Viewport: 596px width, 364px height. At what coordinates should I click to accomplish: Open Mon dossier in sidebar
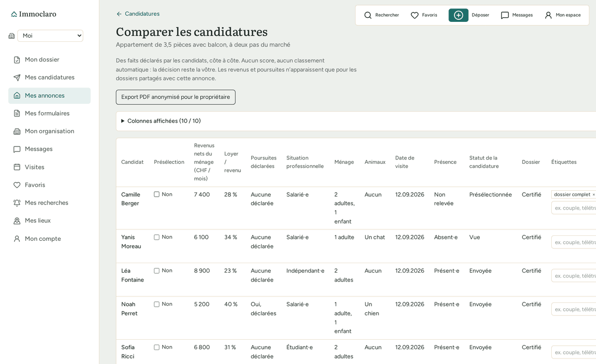[49, 60]
